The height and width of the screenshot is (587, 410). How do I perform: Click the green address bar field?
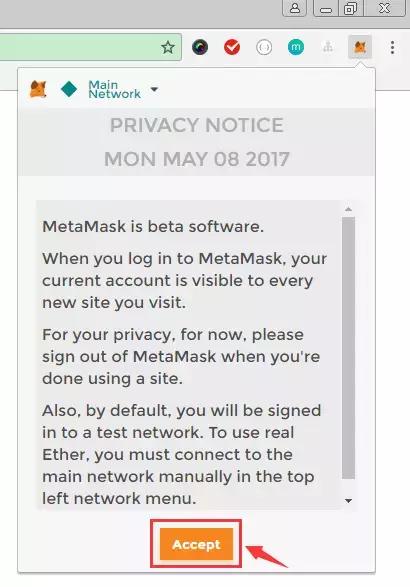point(91,47)
